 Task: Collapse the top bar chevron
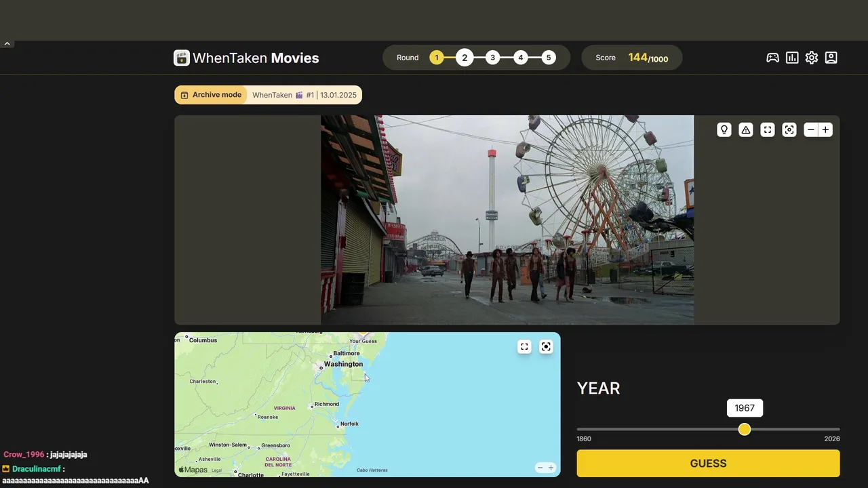click(7, 43)
